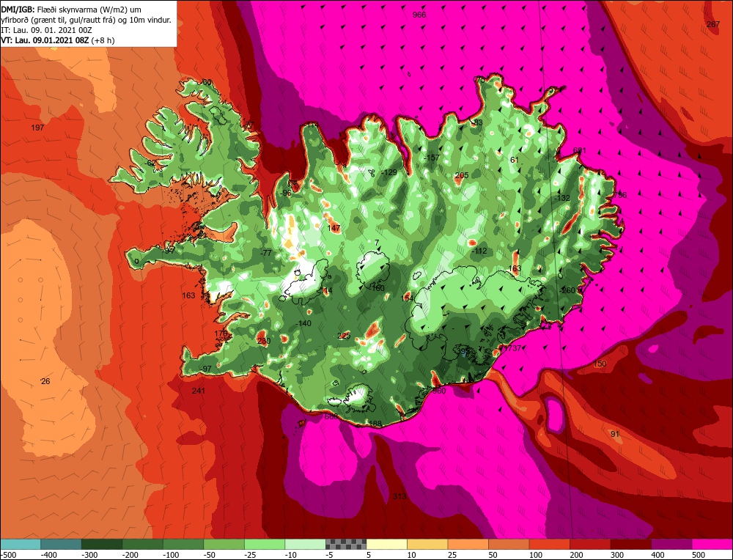The height and width of the screenshot is (560, 733).
Task: Select the map value "-132" in the east
Action: [562, 198]
